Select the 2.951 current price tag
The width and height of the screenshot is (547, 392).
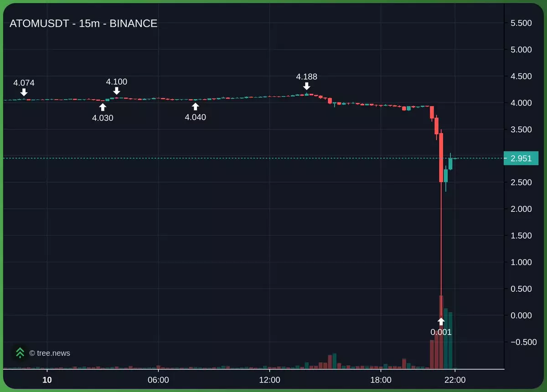point(521,158)
